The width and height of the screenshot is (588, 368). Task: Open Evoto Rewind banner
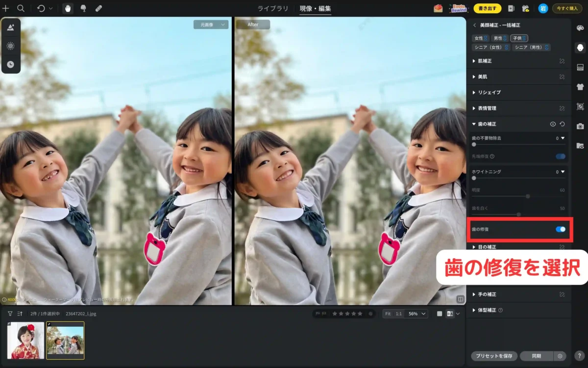click(x=459, y=8)
